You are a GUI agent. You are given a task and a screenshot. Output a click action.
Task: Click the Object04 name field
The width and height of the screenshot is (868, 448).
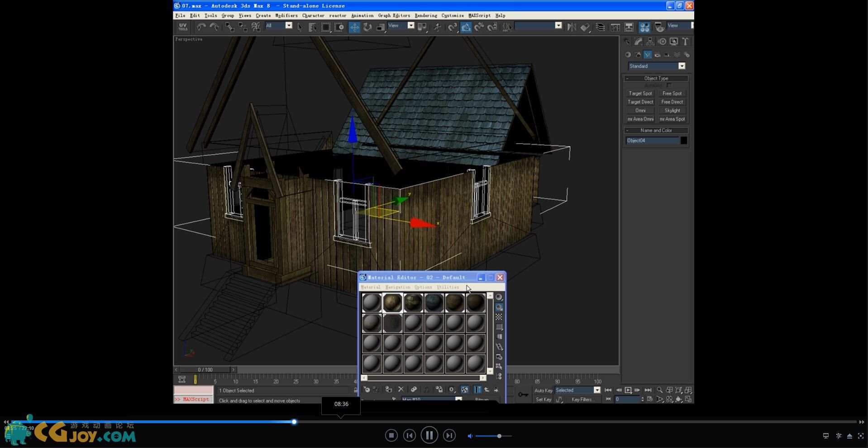[652, 141]
